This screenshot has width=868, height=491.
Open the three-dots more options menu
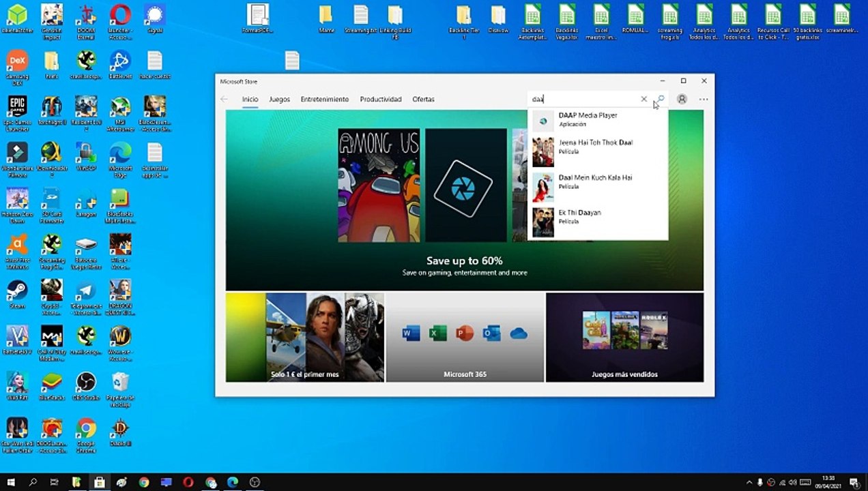(704, 99)
